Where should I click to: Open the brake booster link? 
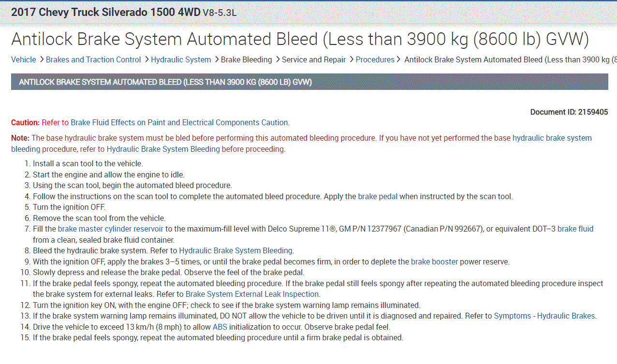pyautogui.click(x=434, y=262)
